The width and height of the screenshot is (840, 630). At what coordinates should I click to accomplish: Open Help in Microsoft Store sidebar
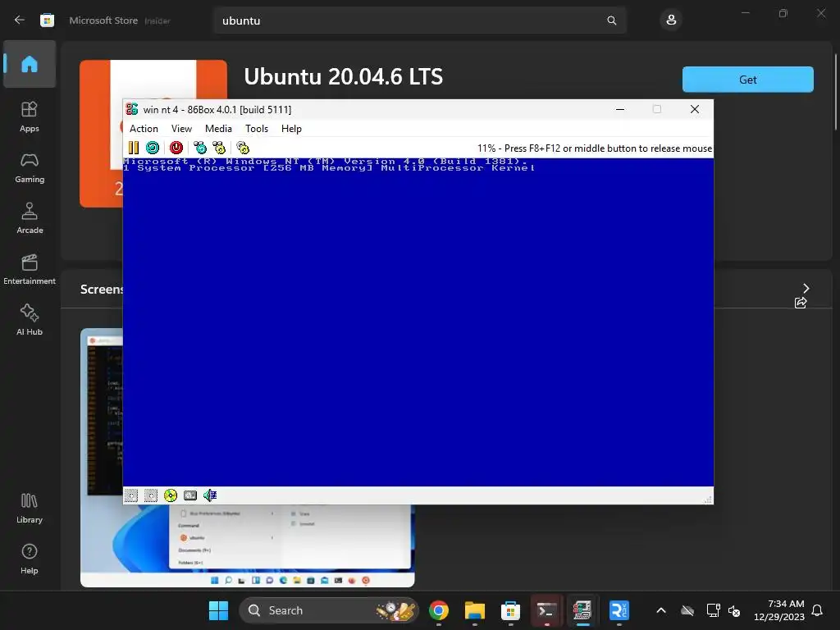point(30,559)
